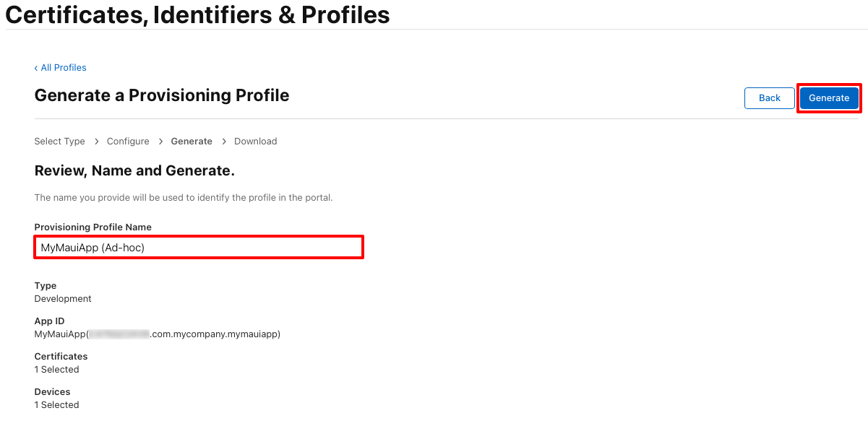
Task: Open the All Profiles link
Action: [64, 67]
